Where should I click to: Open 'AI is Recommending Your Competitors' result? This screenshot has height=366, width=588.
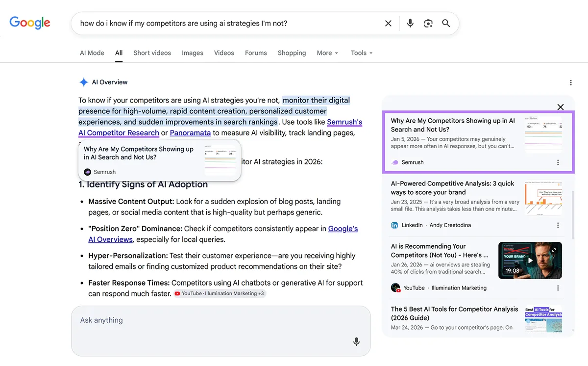(x=440, y=251)
